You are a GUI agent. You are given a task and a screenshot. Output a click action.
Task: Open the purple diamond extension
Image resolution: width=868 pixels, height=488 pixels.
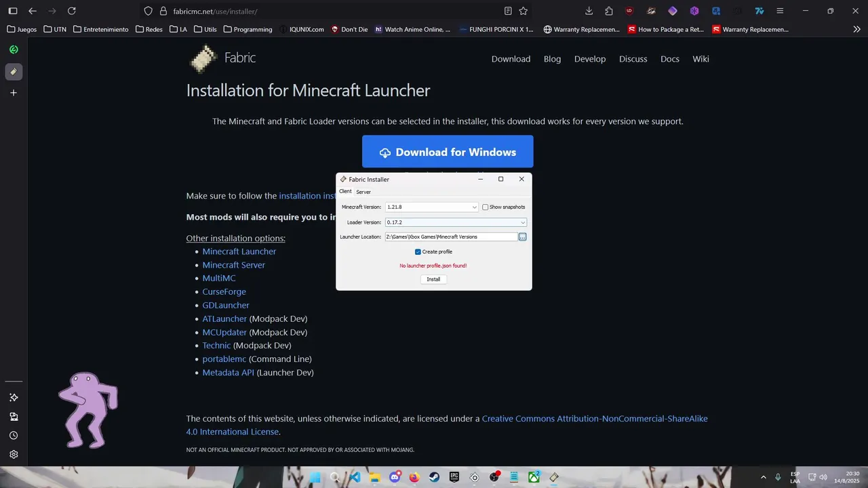[673, 11]
